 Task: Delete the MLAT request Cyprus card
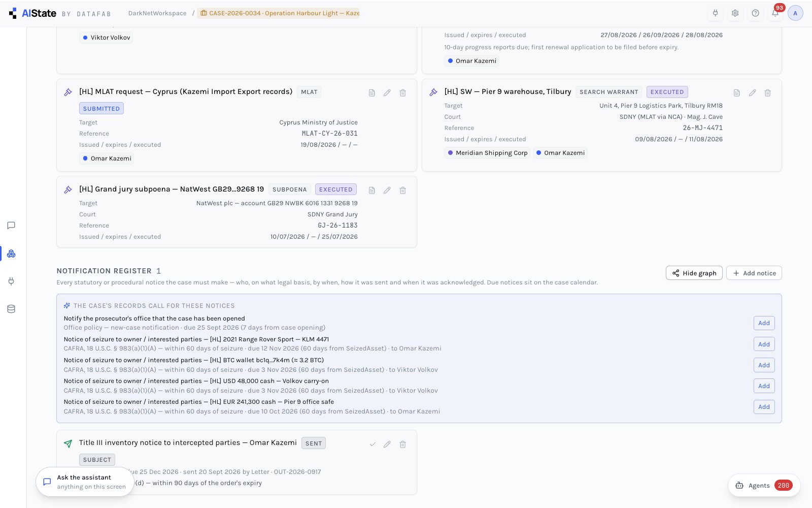pyautogui.click(x=403, y=92)
